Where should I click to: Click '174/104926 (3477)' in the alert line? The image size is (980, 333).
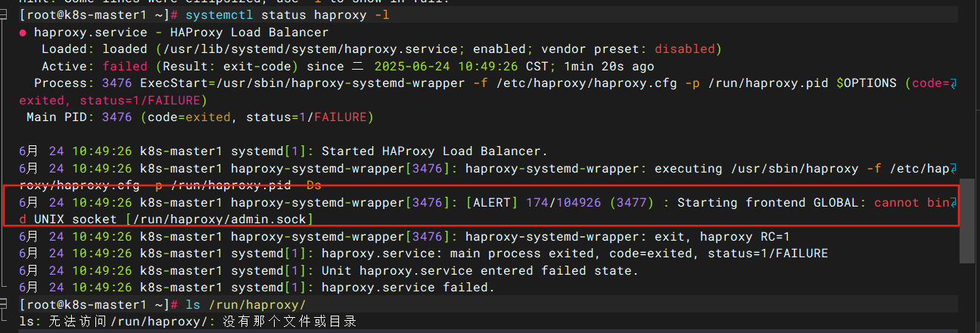[590, 202]
